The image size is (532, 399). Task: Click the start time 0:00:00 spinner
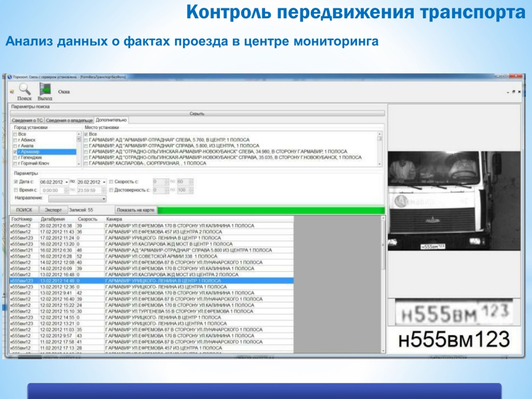tap(66, 191)
